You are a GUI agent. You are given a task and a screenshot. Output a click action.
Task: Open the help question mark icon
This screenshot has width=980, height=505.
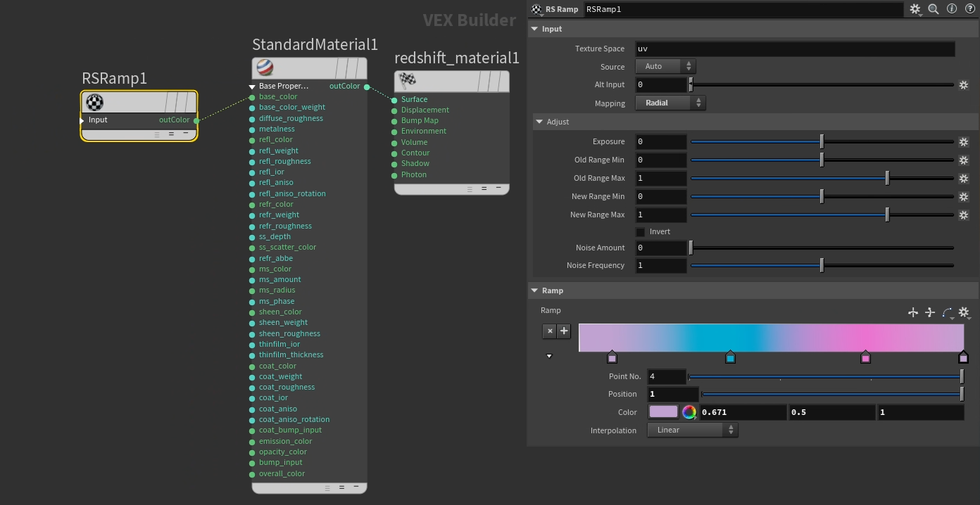[969, 9]
